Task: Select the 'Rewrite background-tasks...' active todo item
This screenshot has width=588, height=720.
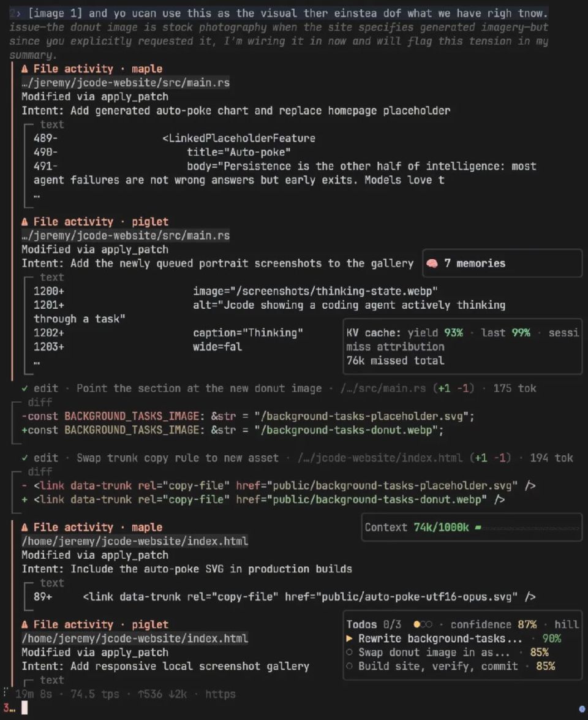Action: [440, 639]
